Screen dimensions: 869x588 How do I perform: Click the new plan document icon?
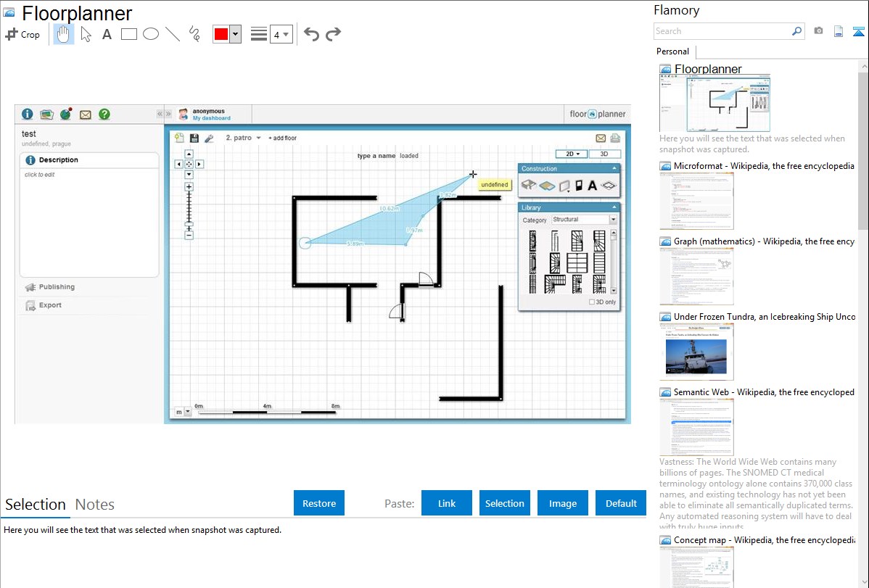(179, 138)
